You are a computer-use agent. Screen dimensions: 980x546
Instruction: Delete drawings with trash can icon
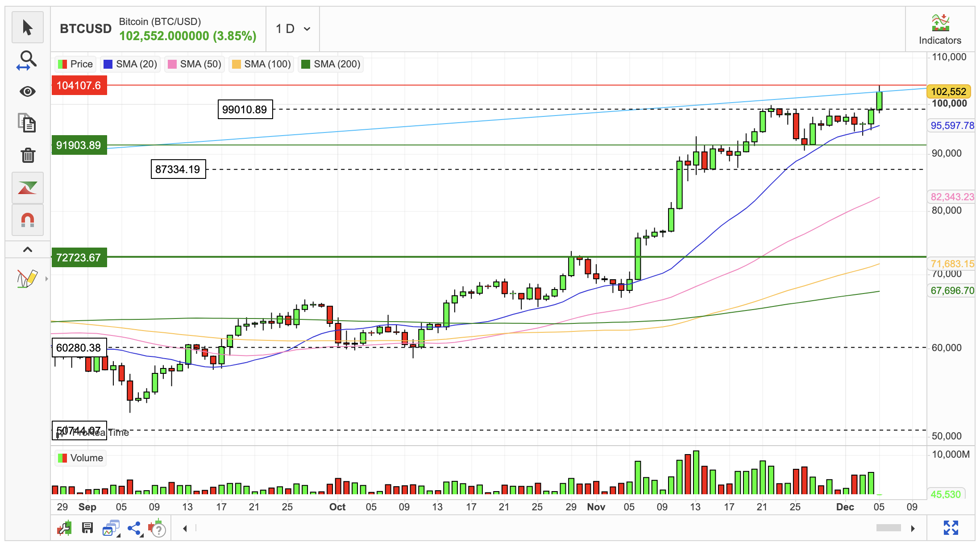(x=28, y=155)
